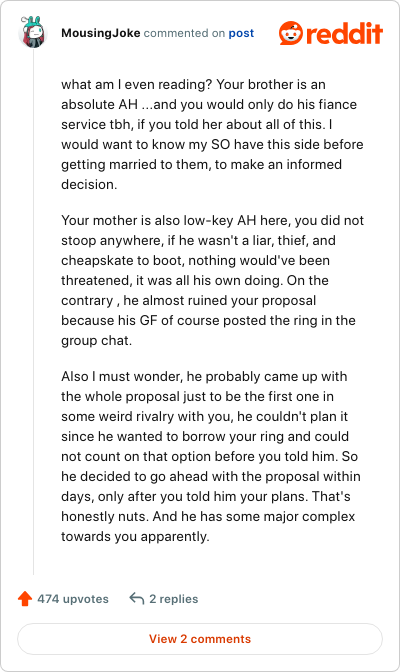The image size is (400, 672).
Task: Open the blue "post" link
Action: (x=241, y=33)
